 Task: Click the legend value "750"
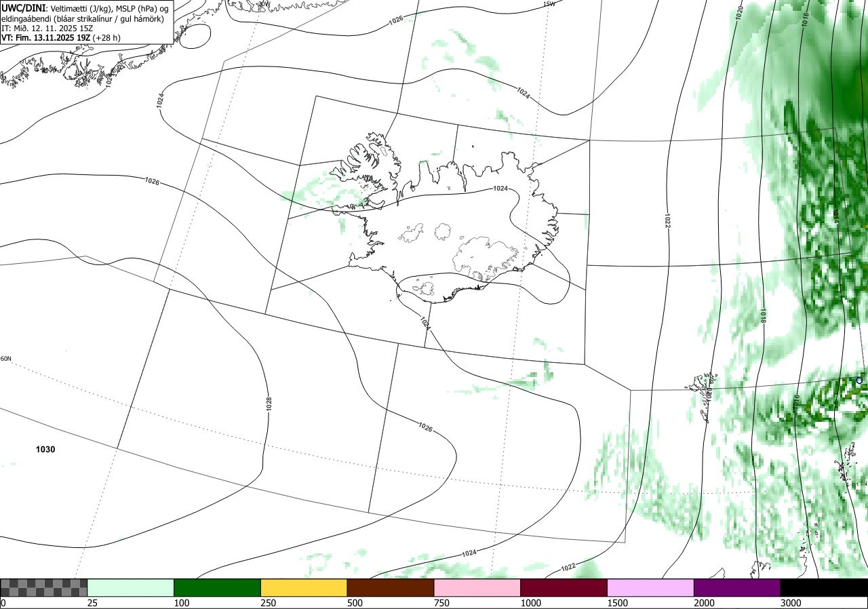[x=441, y=603]
